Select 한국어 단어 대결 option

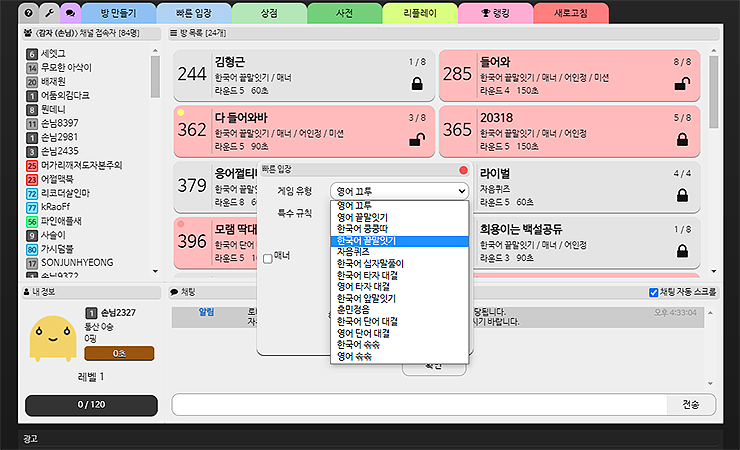click(x=399, y=322)
